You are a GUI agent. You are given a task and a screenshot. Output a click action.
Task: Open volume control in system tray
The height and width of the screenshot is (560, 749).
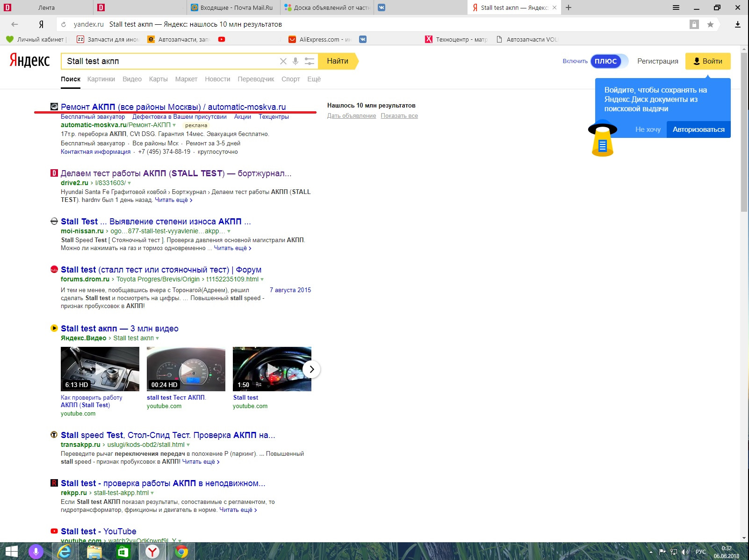pos(685,552)
